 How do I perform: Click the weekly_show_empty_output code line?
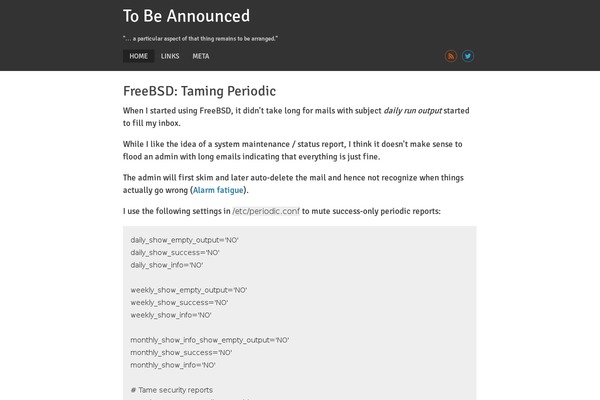(189, 290)
